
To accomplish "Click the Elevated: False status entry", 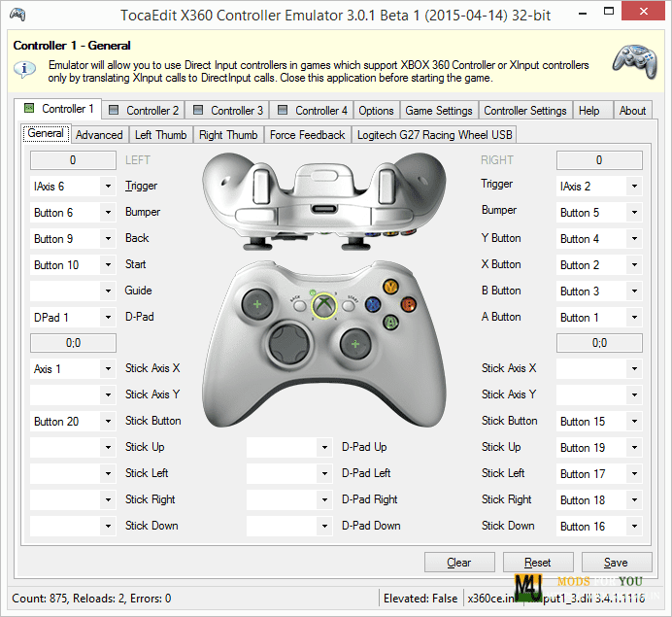I will coord(420,599).
